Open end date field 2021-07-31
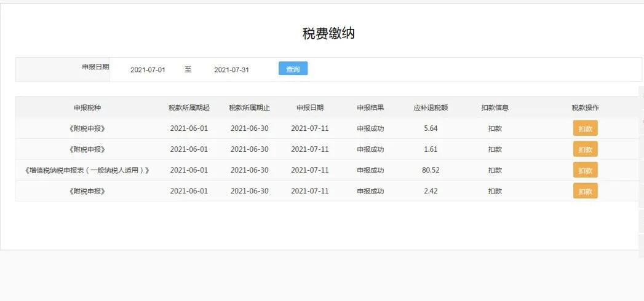Viewport: 644px width, 301px height. coord(232,69)
